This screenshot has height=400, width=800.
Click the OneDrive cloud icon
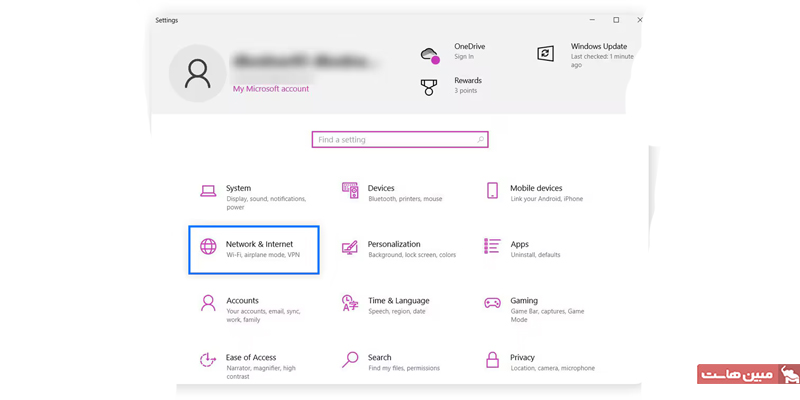click(x=430, y=55)
